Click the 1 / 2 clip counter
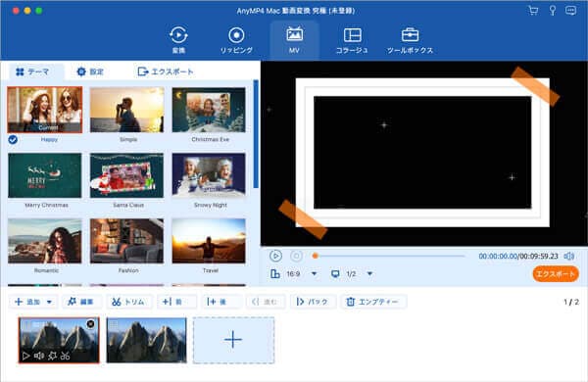 coord(571,302)
